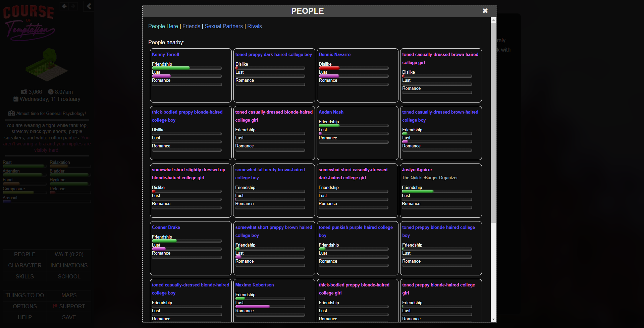The image size is (644, 328).
Task: Collapse the sidebar with the chevron arrow
Action: pos(88,6)
